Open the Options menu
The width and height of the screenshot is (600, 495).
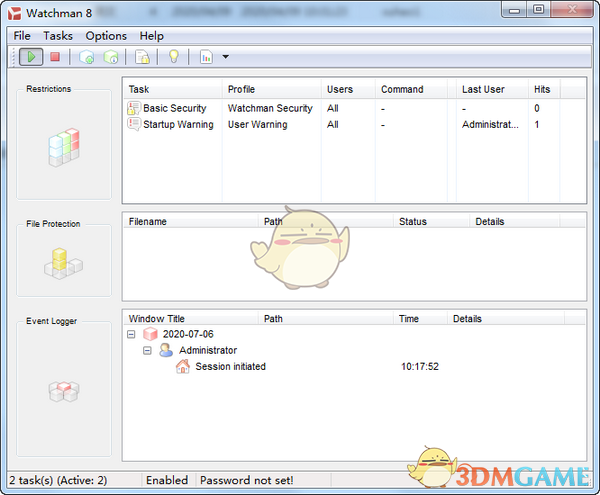[106, 36]
